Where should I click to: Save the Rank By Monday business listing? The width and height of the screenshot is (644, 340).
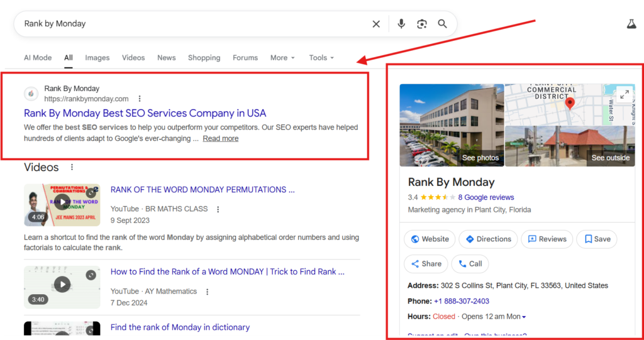click(x=597, y=239)
